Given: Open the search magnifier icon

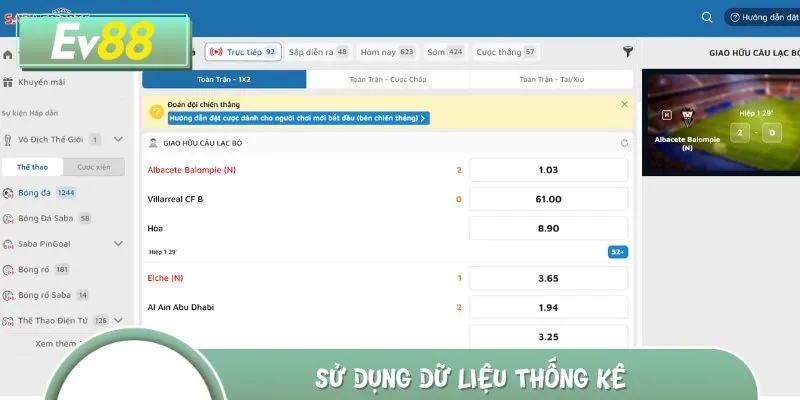Looking at the screenshot, I should point(707,17).
